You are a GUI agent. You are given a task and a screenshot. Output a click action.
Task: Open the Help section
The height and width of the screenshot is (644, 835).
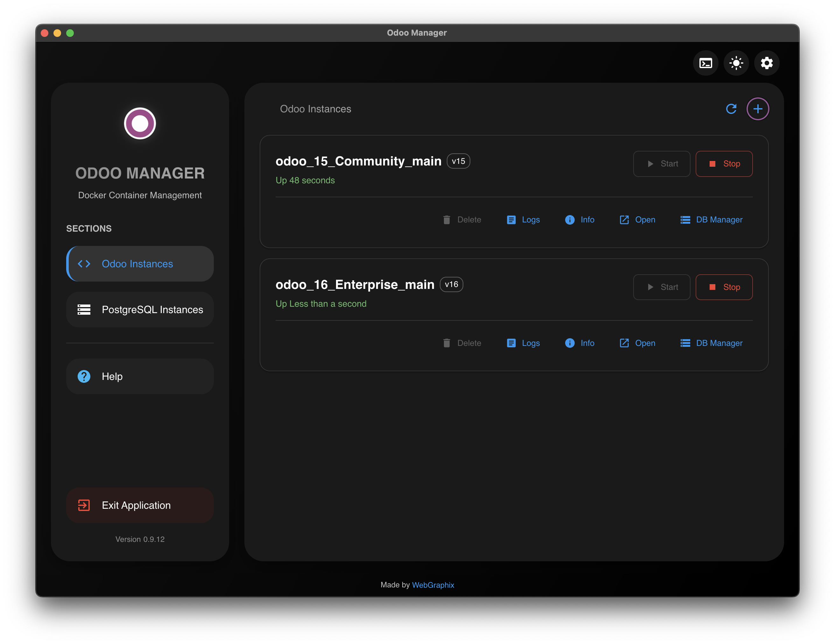point(140,376)
